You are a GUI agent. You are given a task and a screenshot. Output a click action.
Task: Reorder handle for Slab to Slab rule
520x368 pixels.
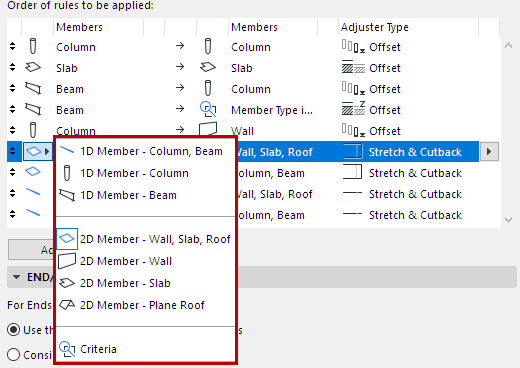[x=13, y=67]
